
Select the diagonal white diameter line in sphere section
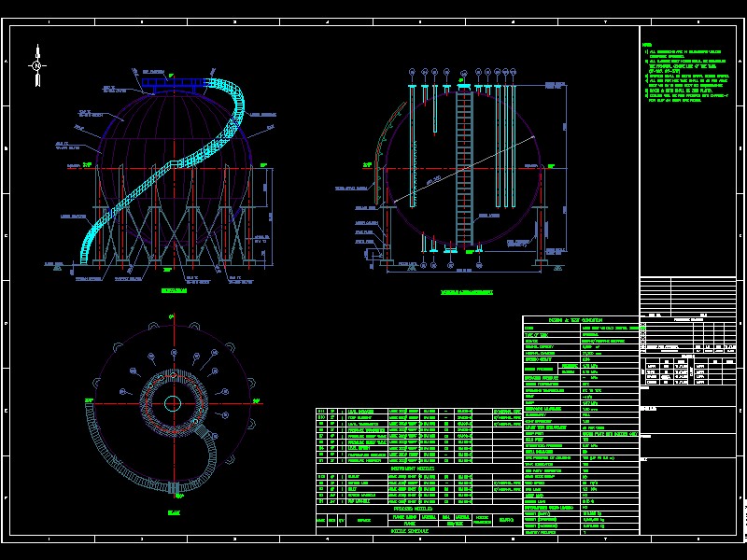pyautogui.click(x=463, y=169)
